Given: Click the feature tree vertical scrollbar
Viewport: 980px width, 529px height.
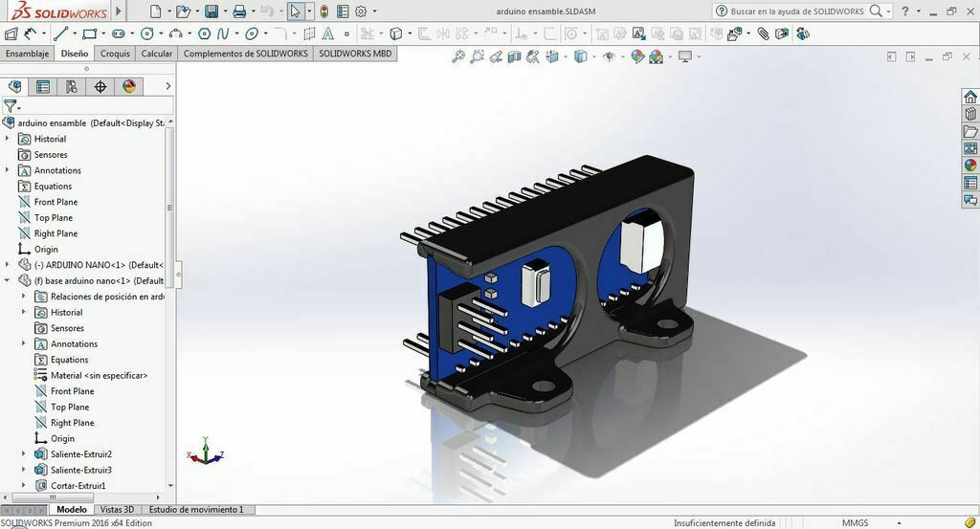Looking at the screenshot, I should [169, 206].
